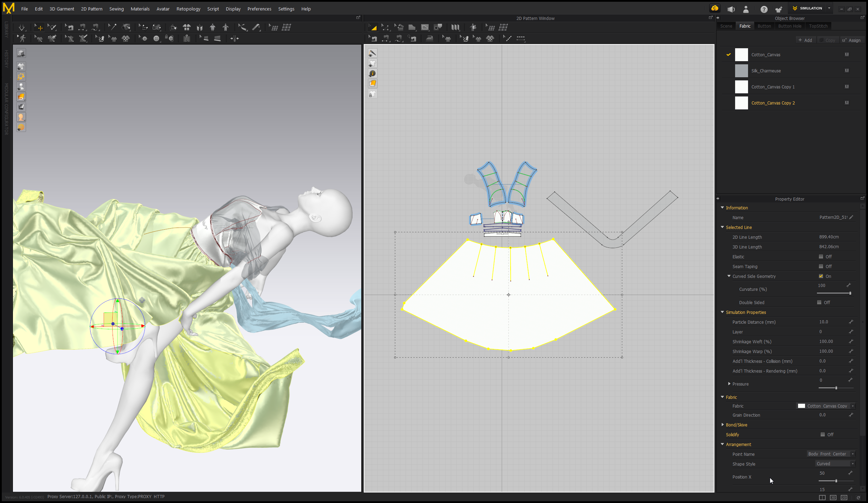Select the Internal Polygon tool

tap(425, 27)
